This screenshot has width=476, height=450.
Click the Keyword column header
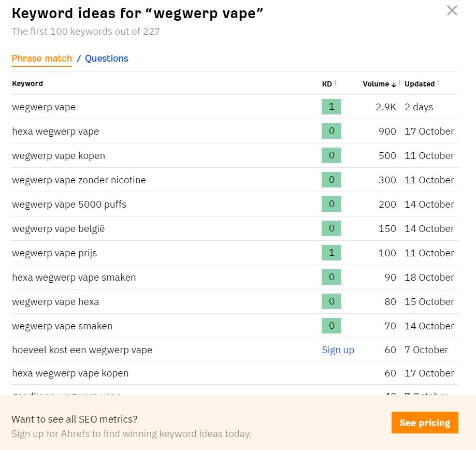27,83
